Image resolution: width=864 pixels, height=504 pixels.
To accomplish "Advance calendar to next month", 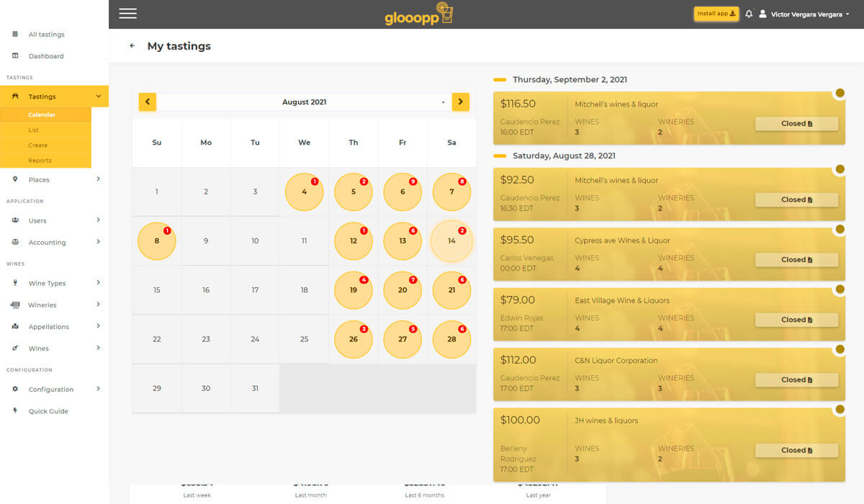I will 461,102.
